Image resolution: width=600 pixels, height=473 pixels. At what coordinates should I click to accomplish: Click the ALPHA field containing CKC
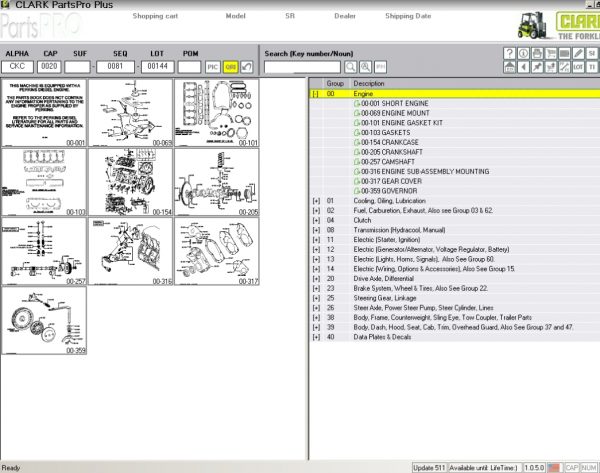tap(17, 67)
